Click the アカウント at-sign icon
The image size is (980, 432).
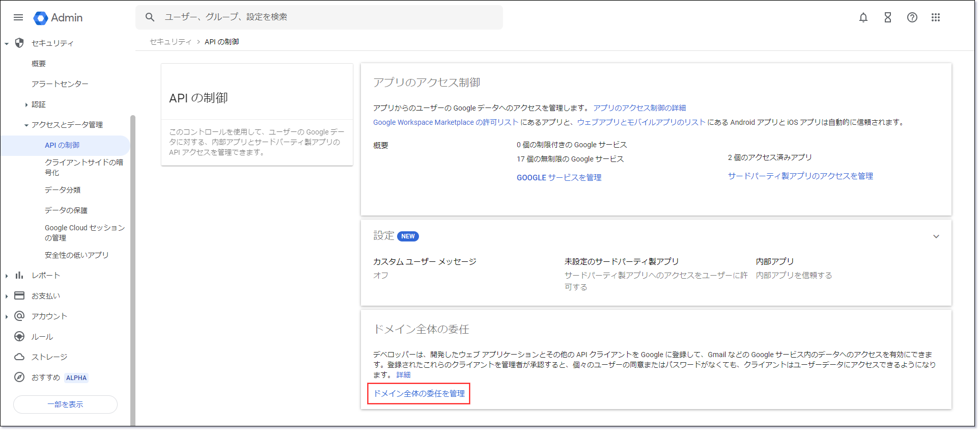click(19, 316)
